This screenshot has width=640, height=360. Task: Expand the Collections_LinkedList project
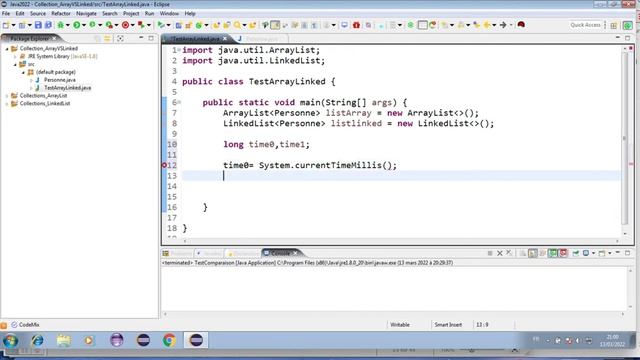tap(7, 104)
